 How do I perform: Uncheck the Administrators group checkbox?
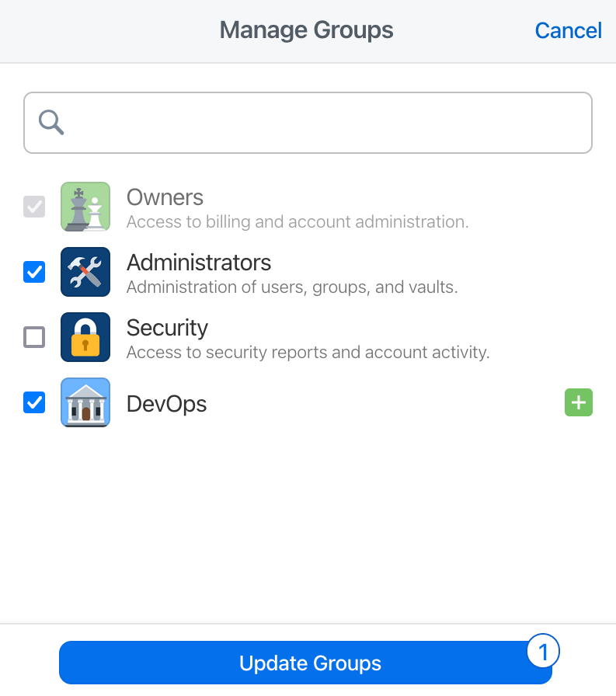click(33, 272)
